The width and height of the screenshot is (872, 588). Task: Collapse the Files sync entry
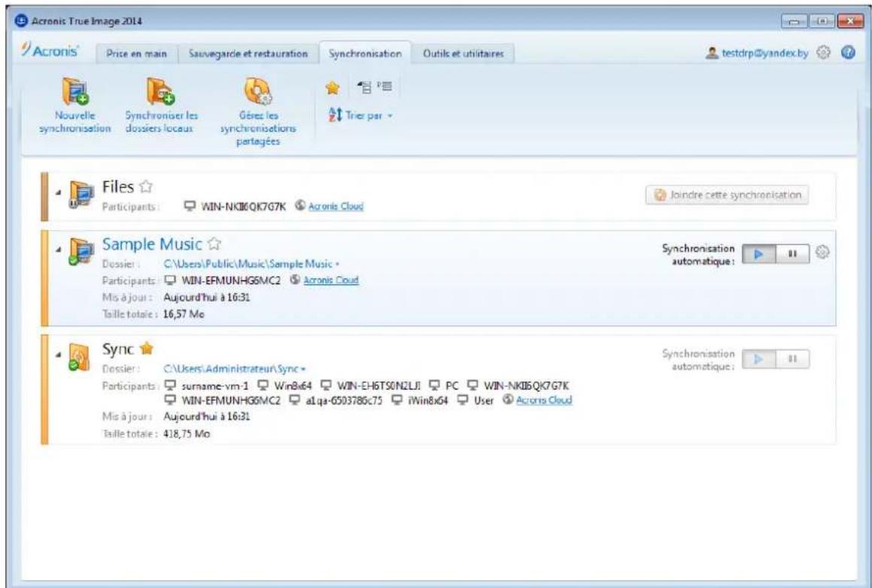tap(59, 192)
